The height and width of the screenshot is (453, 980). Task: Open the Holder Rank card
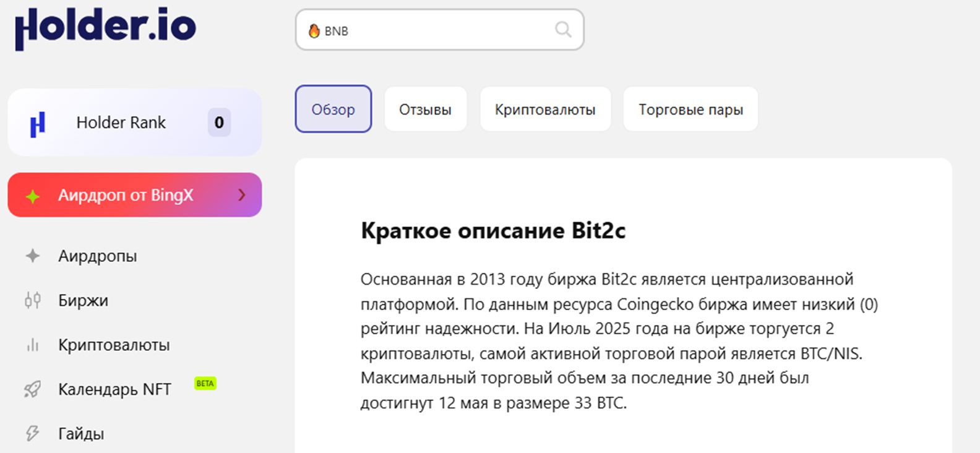pos(135,122)
